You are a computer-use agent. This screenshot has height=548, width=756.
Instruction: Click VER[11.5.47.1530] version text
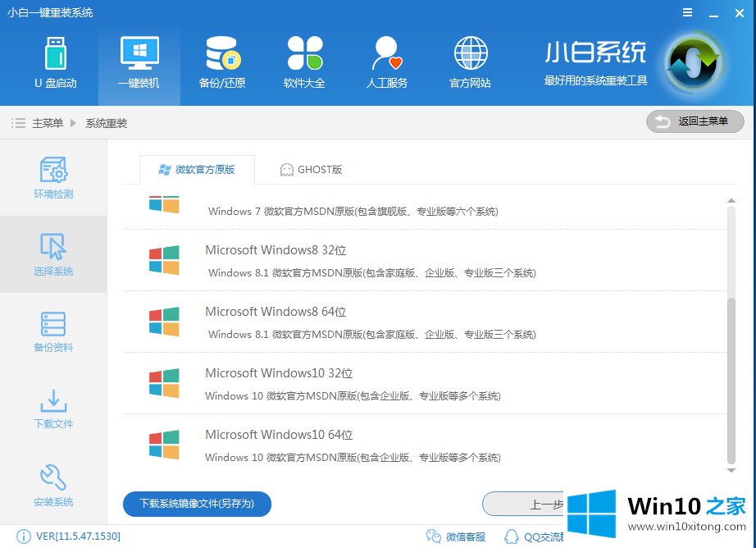point(78,537)
